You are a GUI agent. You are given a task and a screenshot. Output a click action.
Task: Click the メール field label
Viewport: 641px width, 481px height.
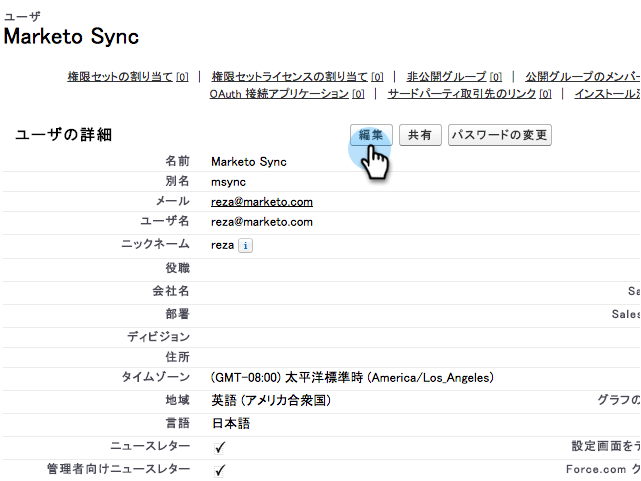click(173, 201)
